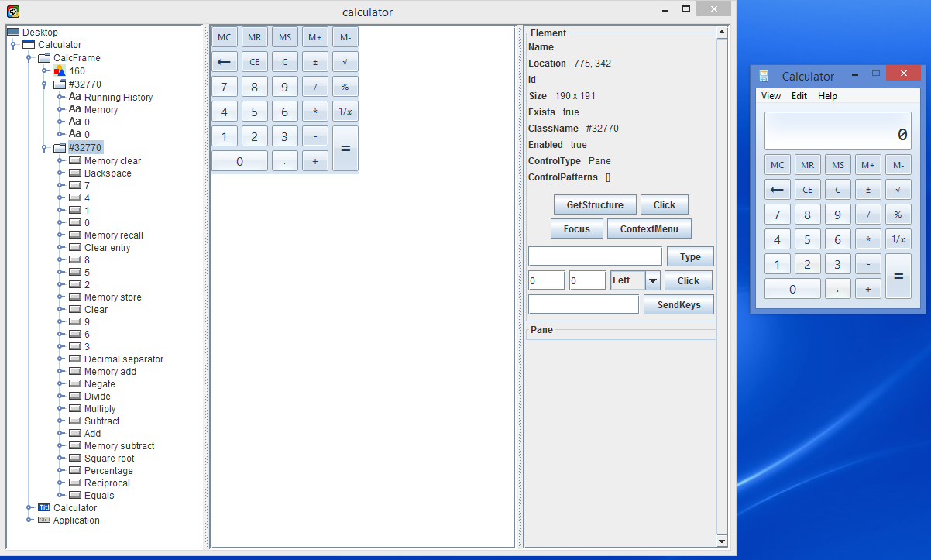Click the M- key in the real Calculator window
This screenshot has height=560, width=931.
point(898,164)
